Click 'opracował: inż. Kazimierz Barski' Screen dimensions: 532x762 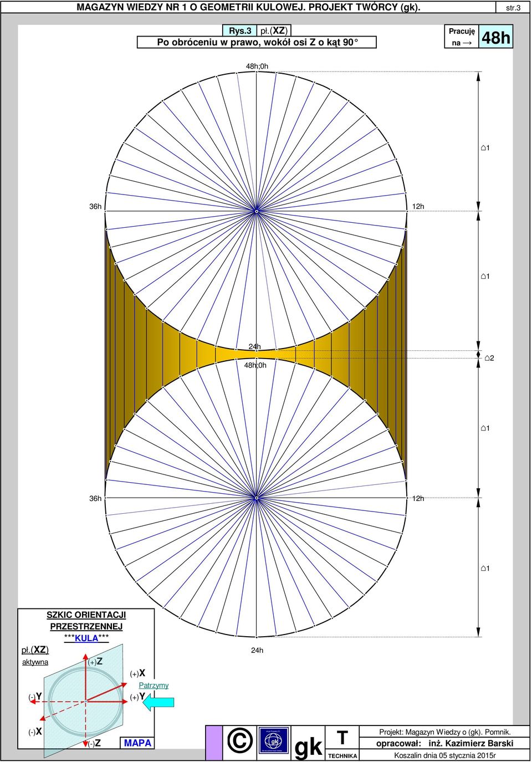coord(445,743)
